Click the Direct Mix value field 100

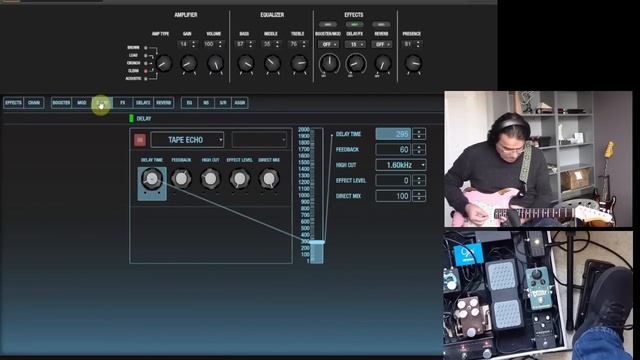coord(393,196)
